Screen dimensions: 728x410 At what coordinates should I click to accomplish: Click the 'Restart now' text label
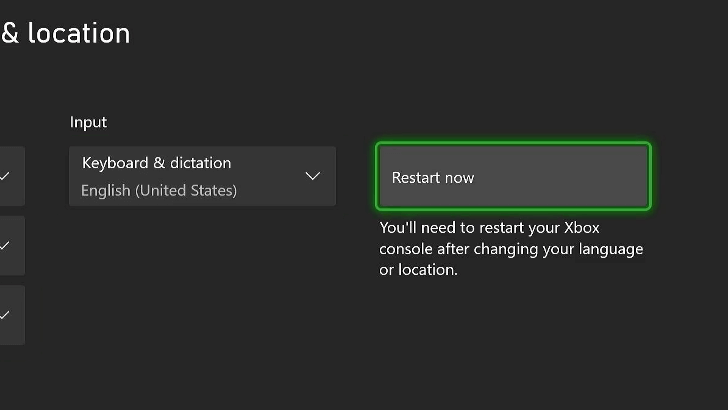pyautogui.click(x=433, y=178)
